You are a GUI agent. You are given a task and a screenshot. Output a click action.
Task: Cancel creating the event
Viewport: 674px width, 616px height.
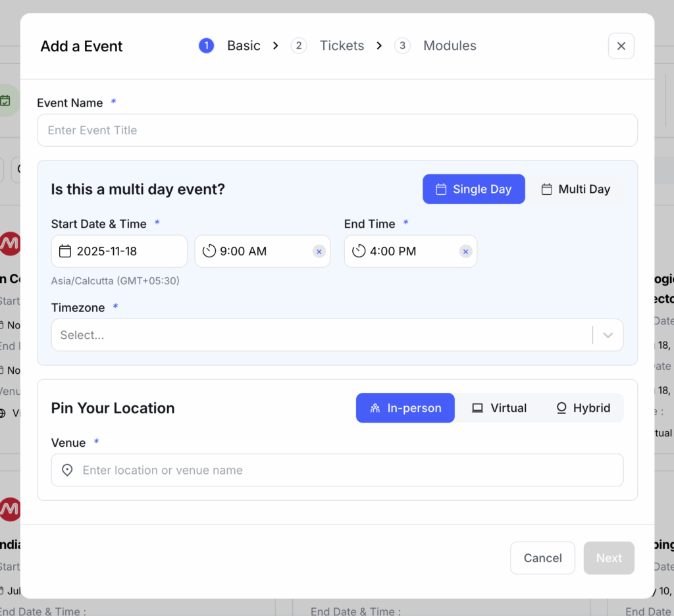tap(542, 557)
